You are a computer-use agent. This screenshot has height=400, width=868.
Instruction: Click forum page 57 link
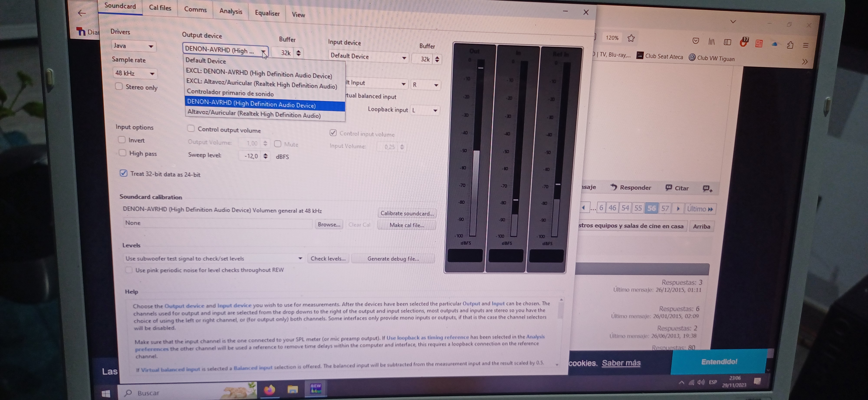click(664, 208)
